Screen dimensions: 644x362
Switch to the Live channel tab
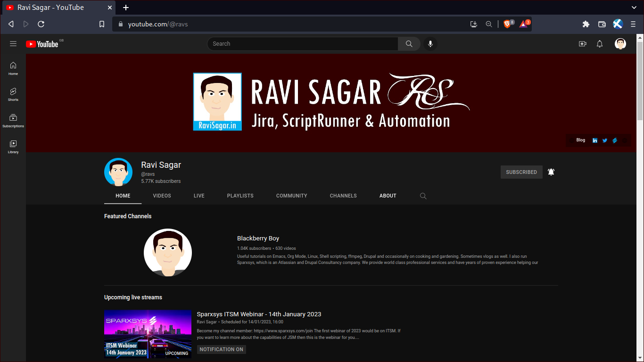pyautogui.click(x=199, y=196)
